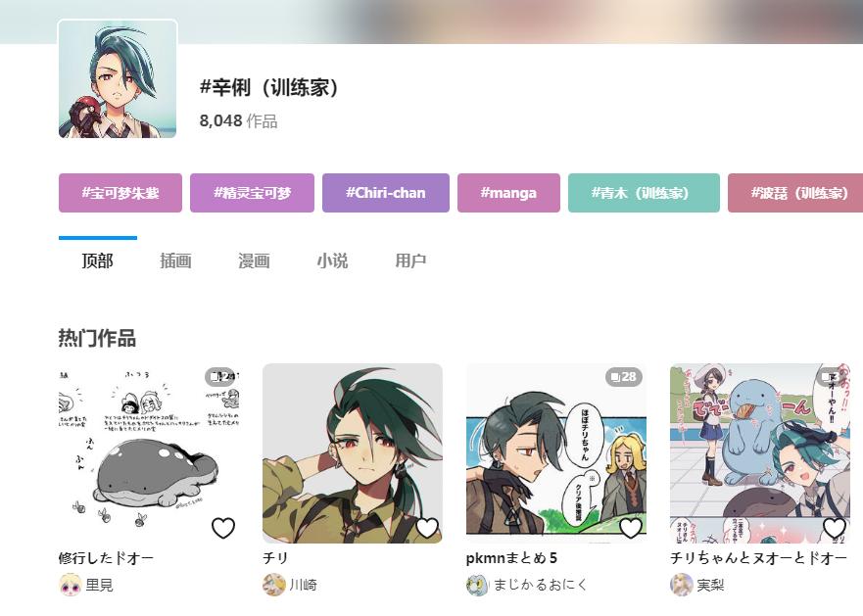Select the teal #青木（训练家） tag
Screen dimensions: 863x616
pos(644,193)
